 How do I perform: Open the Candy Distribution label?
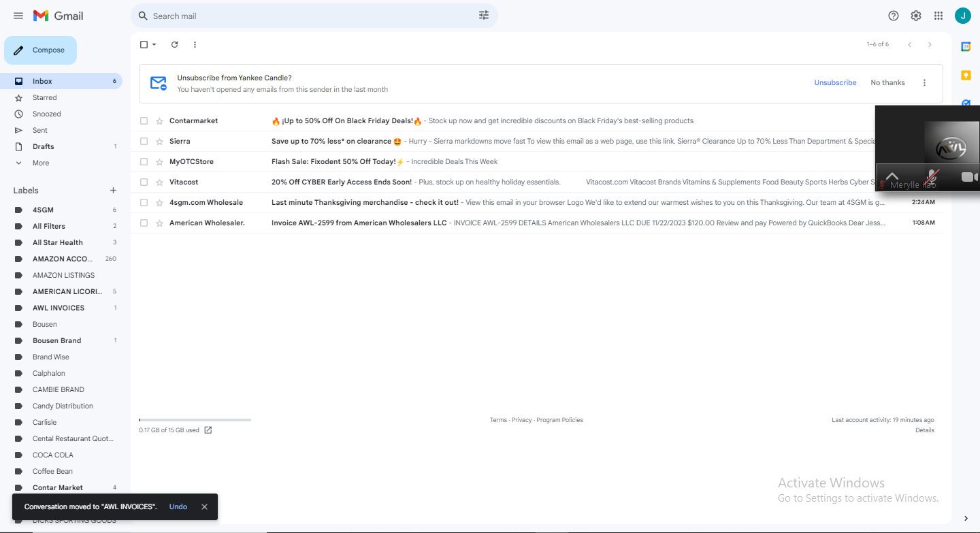click(61, 406)
